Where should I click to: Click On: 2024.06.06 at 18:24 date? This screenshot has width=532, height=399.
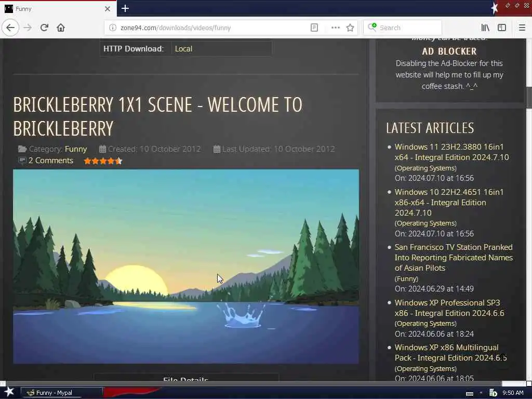click(434, 334)
